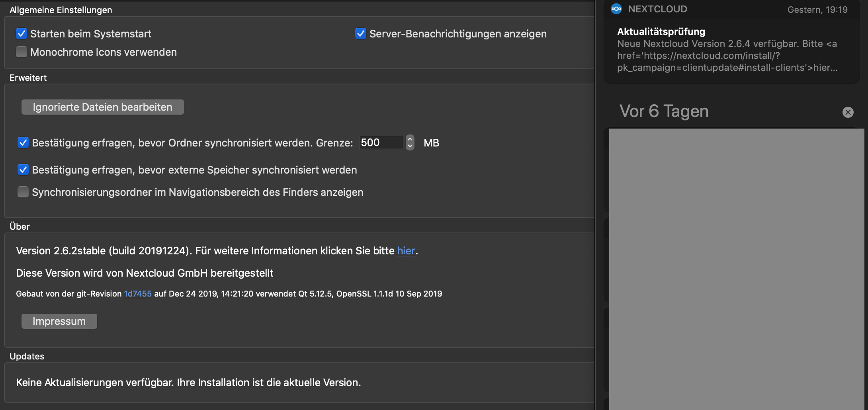Follow the 'hier' information link

(406, 251)
